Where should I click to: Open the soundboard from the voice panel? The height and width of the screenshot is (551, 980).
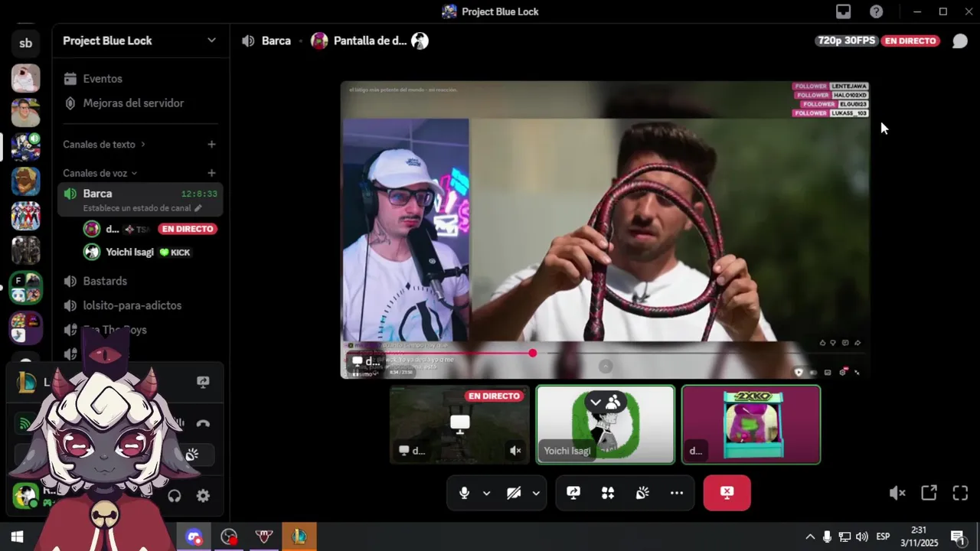[192, 455]
